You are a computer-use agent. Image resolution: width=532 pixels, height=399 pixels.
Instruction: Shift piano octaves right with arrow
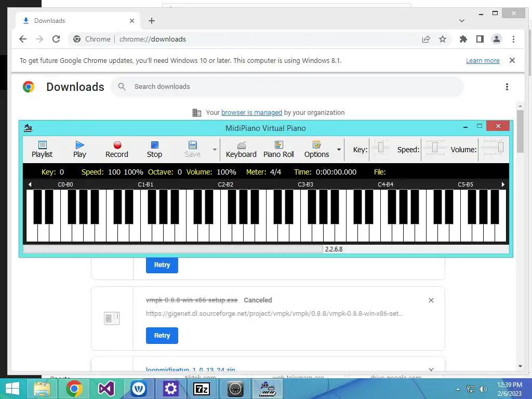(x=503, y=184)
